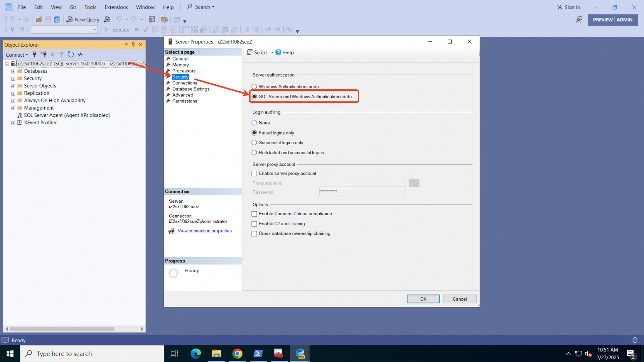The image size is (644, 362).
Task: Select 'Both failed and successful logins' option
Action: (x=254, y=153)
